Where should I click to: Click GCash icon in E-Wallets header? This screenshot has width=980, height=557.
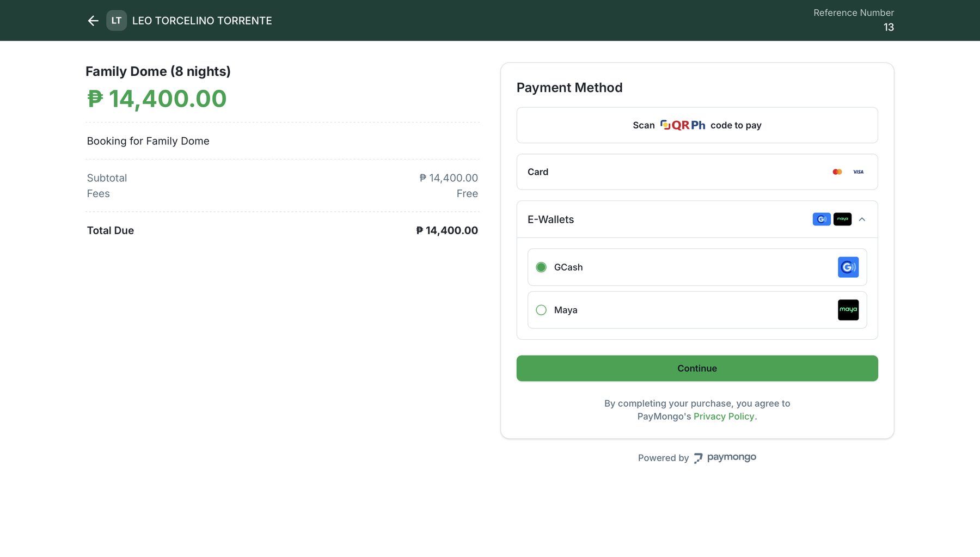tap(822, 219)
